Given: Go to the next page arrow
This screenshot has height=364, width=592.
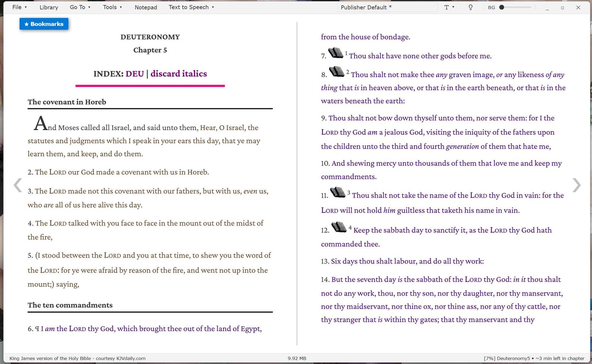Looking at the screenshot, I should point(576,185).
